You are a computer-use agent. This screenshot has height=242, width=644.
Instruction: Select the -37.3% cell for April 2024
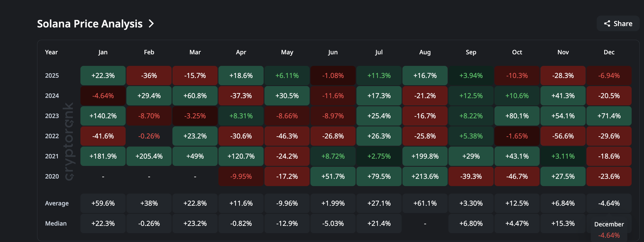point(241,96)
